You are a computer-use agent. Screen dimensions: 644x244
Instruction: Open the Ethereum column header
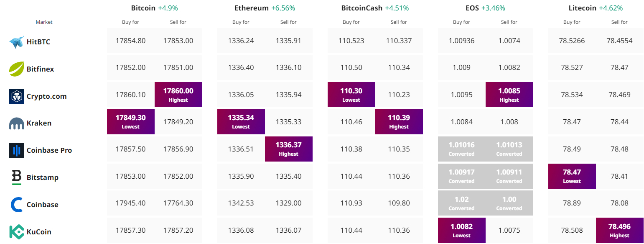coord(252,8)
